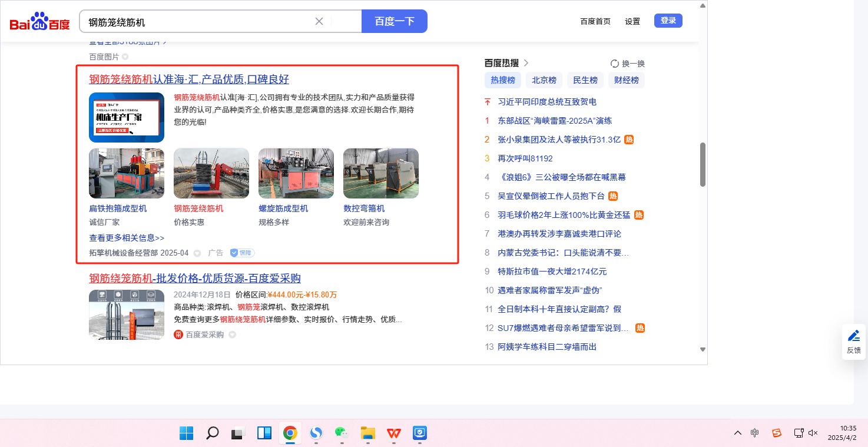Open WeChat from the taskbar
Screen dimensions: 868x447
coord(342,433)
